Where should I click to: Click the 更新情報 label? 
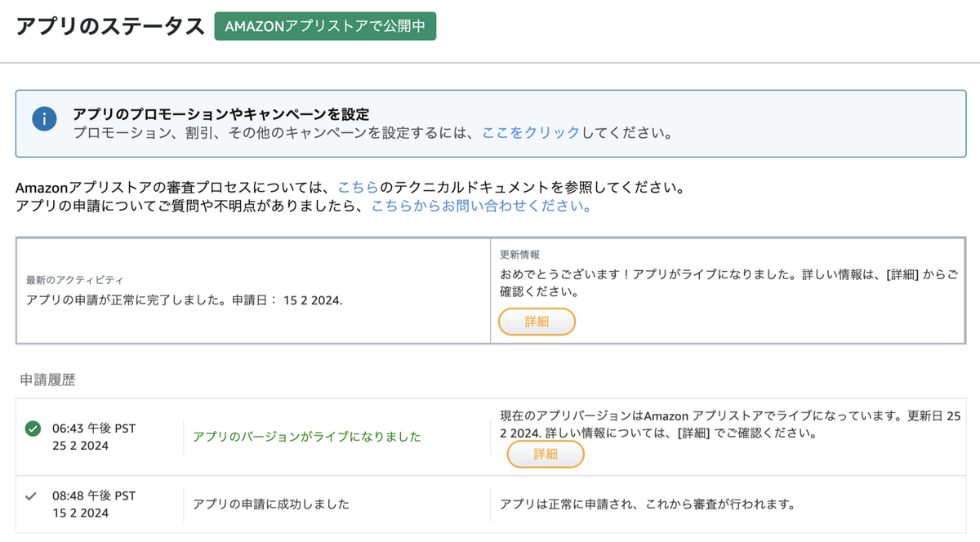pyautogui.click(x=520, y=255)
